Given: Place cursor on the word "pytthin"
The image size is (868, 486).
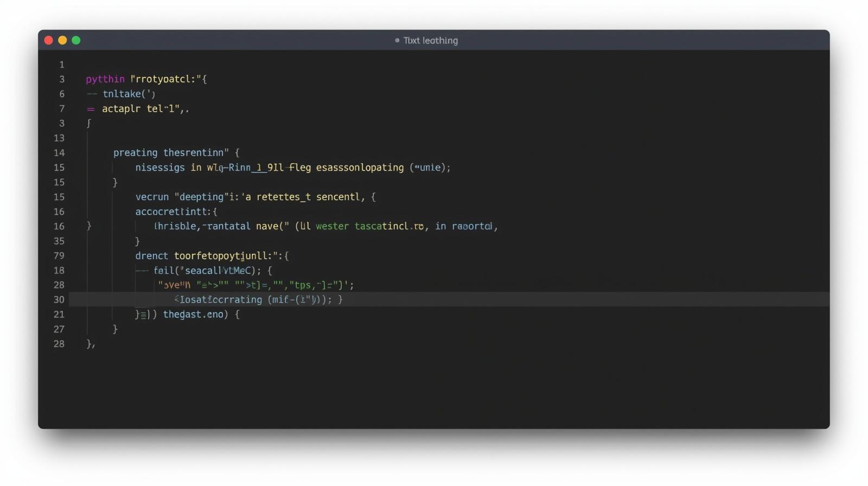Looking at the screenshot, I should [x=105, y=79].
